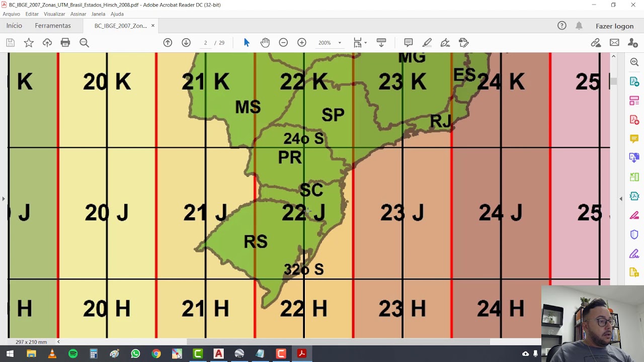The width and height of the screenshot is (644, 362).
Task: Select the Highlight text pen tool
Action: [x=427, y=43]
